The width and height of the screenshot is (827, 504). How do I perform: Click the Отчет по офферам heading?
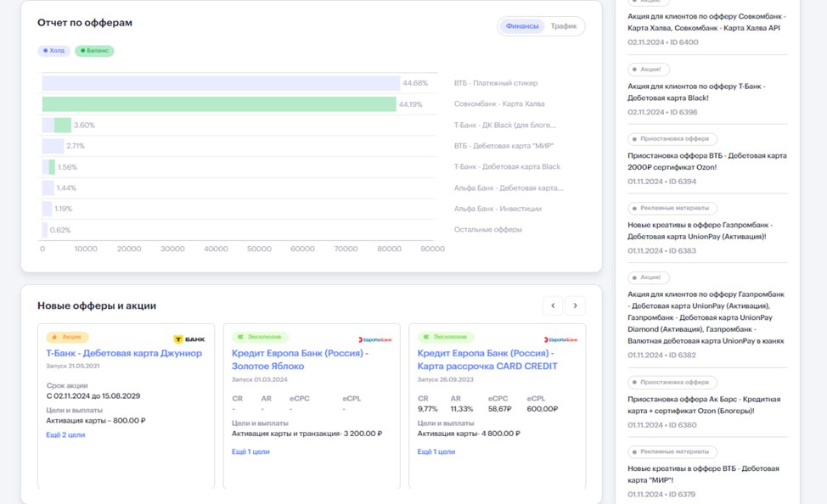(85, 23)
